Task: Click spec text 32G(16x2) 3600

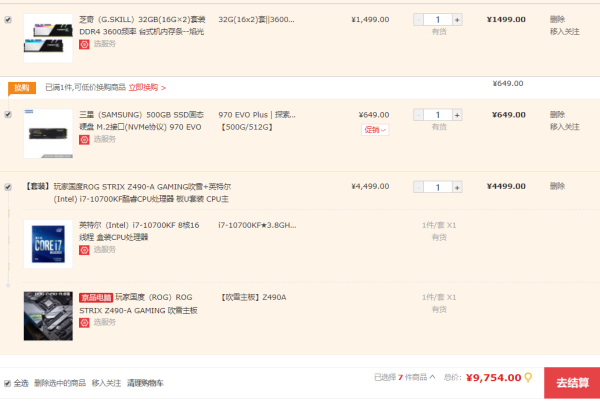Action: (256, 20)
